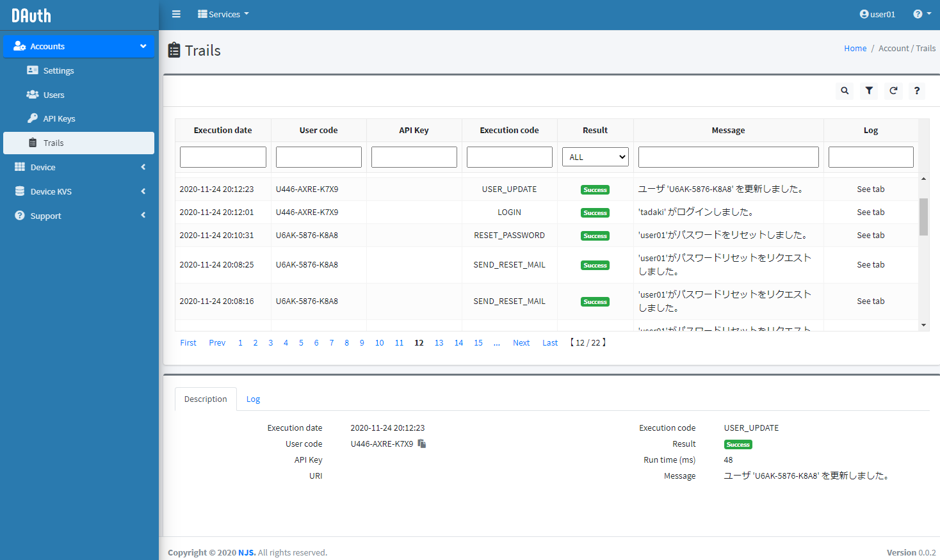940x560 pixels.
Task: Select the Trails menu item
Action: click(79, 143)
